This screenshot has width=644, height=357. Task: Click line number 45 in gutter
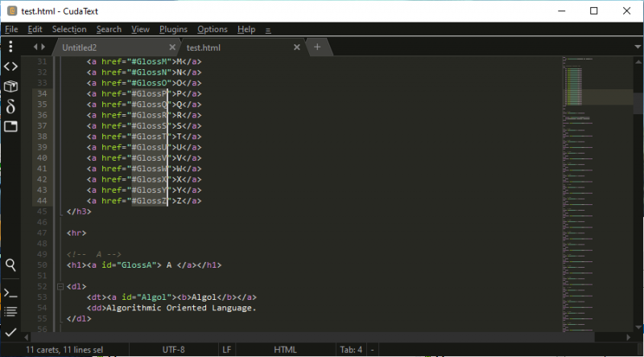(x=42, y=211)
